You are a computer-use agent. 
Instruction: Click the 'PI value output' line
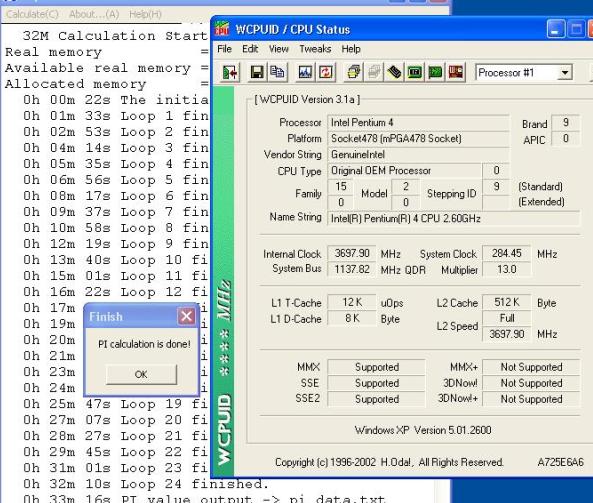coord(204,499)
